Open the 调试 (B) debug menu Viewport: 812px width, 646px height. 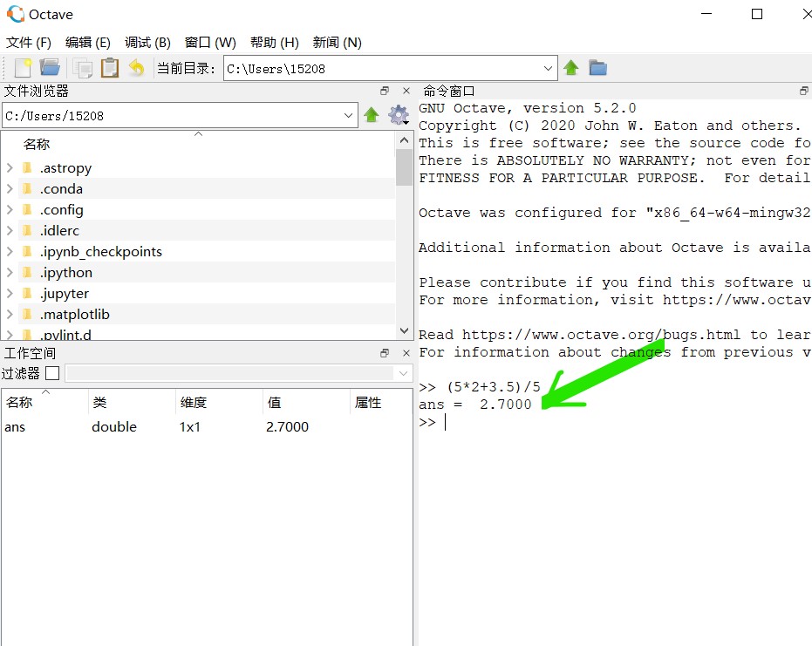(x=147, y=43)
